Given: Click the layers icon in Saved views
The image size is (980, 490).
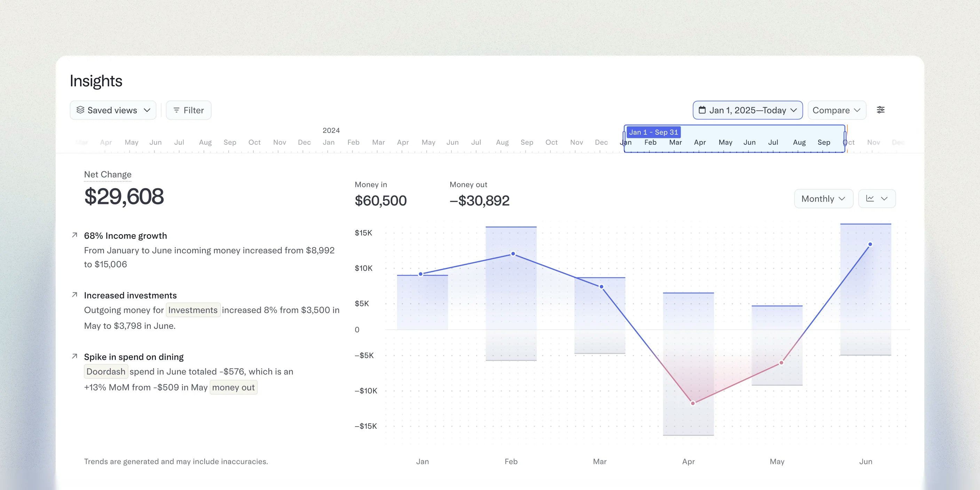Looking at the screenshot, I should click(x=80, y=110).
